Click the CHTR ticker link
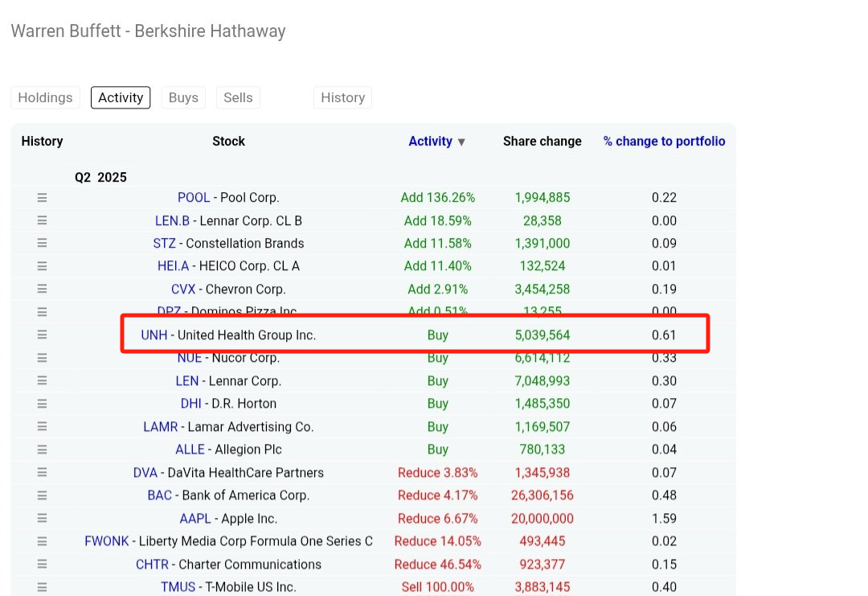868x596 pixels. pos(152,565)
